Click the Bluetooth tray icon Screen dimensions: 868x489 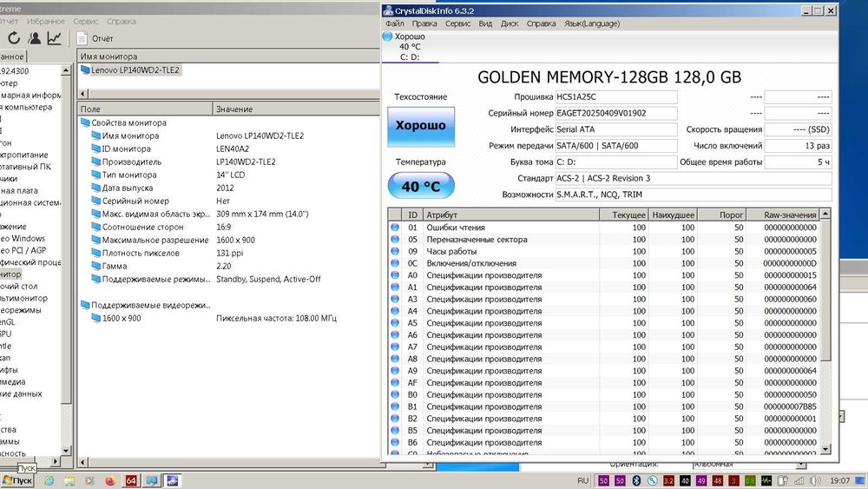click(636, 480)
